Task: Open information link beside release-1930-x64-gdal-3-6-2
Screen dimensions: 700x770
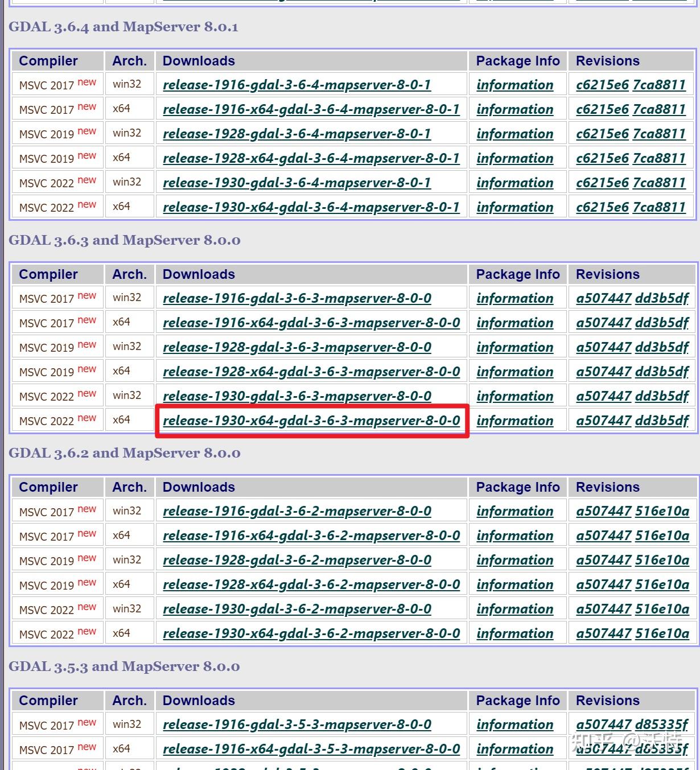Action: point(514,633)
